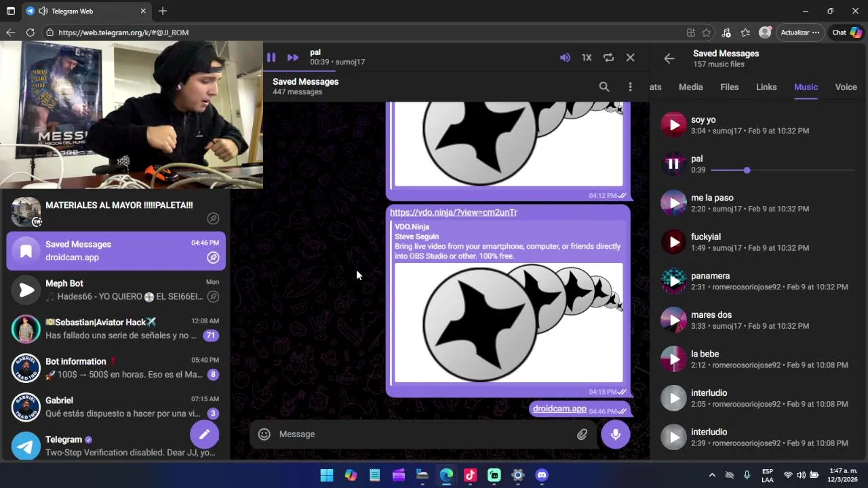Open Discord from taskbar
868x488 pixels.
(542, 475)
